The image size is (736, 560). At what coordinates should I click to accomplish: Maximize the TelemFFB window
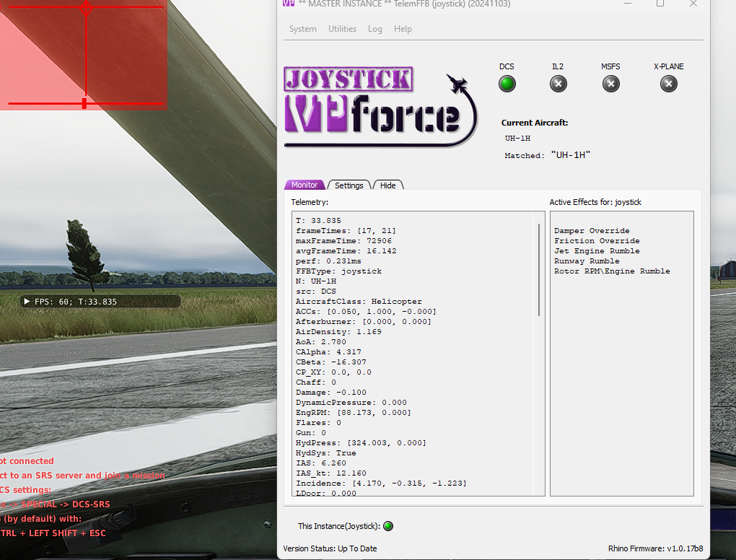click(x=660, y=4)
